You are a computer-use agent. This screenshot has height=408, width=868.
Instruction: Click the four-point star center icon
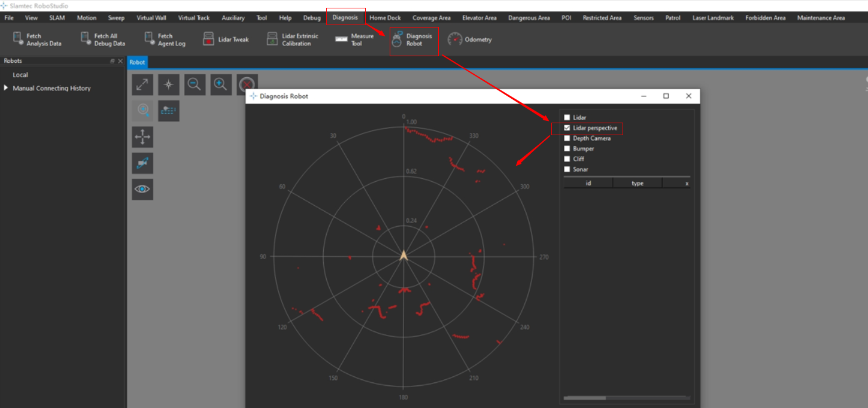pos(169,85)
